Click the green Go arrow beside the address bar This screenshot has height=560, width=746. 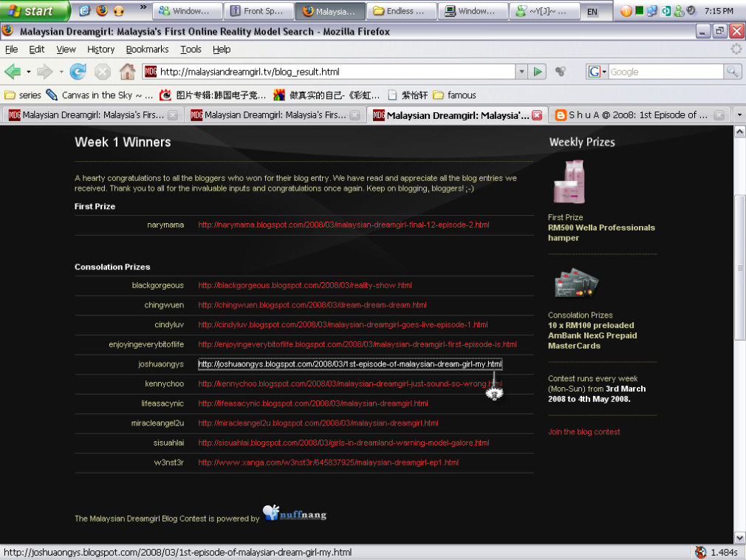click(x=538, y=72)
